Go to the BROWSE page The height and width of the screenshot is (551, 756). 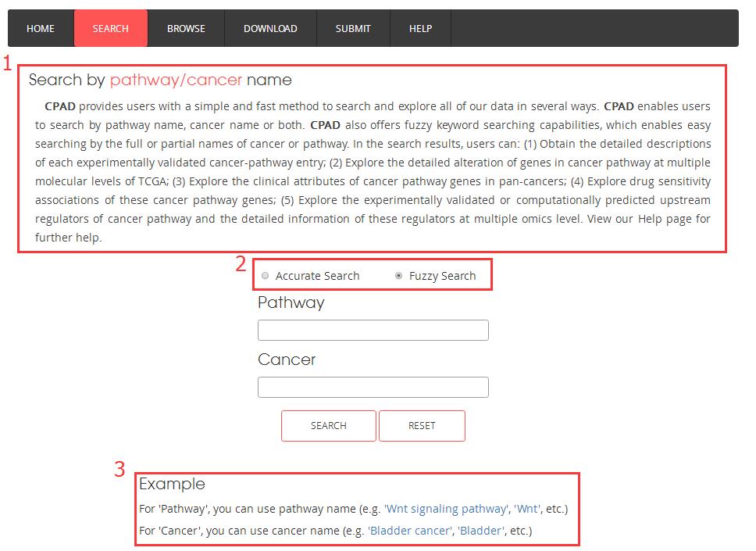point(186,29)
